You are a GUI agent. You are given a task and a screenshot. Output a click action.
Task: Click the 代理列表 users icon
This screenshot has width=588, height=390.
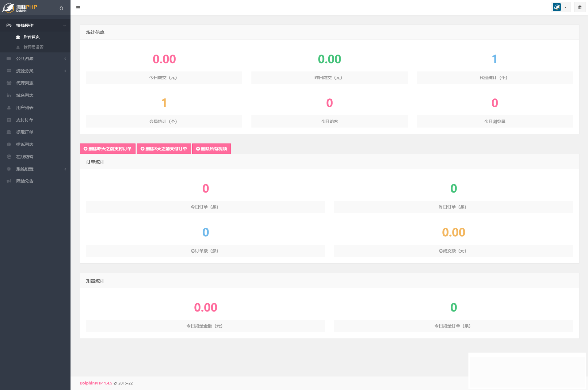click(9, 83)
